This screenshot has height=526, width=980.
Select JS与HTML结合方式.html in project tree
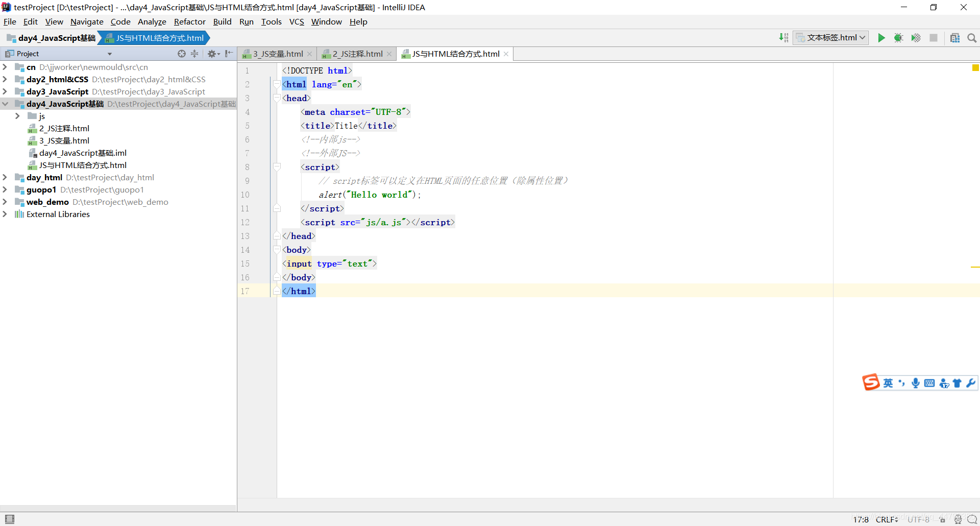[x=83, y=165]
